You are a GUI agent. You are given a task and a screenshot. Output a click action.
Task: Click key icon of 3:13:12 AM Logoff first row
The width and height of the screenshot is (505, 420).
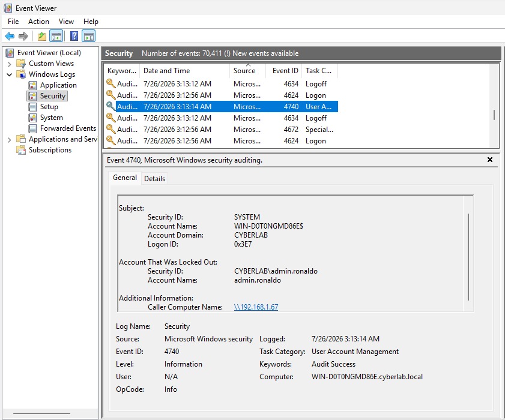(x=111, y=83)
